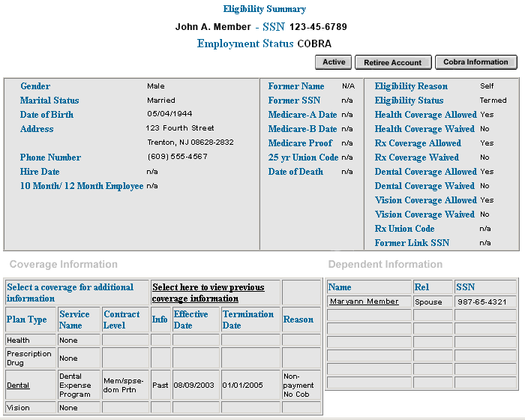Screen dimensions: 525x420
Task: Open dependent Maryann Member's record
Action: pyautogui.click(x=364, y=301)
